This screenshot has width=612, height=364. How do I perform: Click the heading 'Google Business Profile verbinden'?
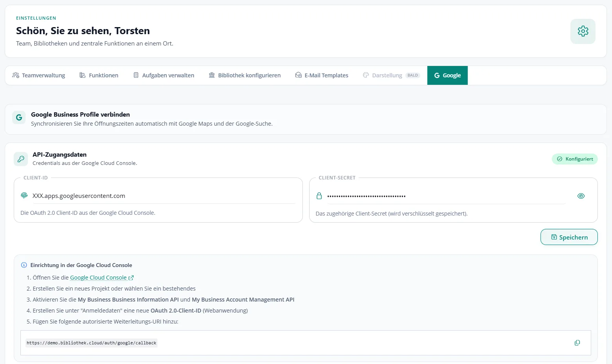tap(81, 114)
